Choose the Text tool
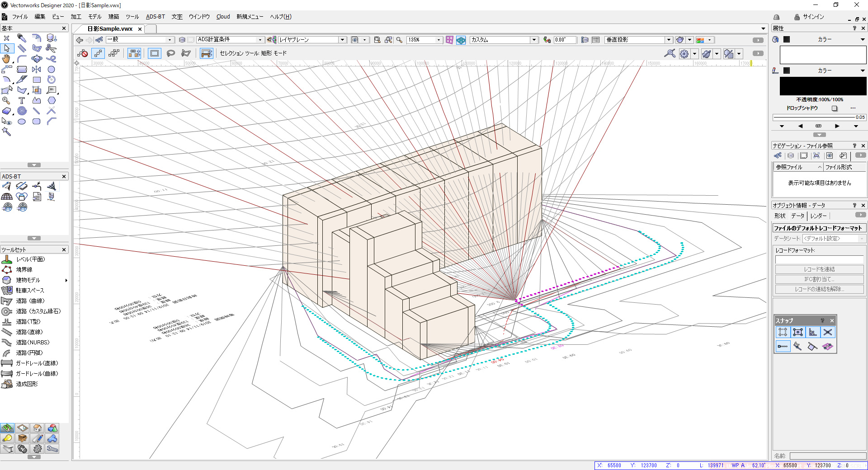The width and height of the screenshot is (868, 470). (x=22, y=100)
